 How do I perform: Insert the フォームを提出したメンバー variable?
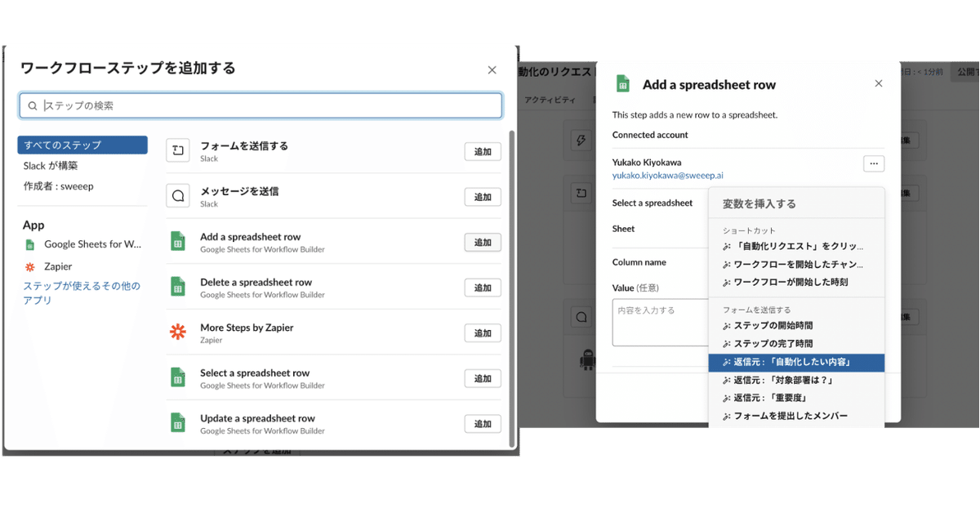coord(796,416)
